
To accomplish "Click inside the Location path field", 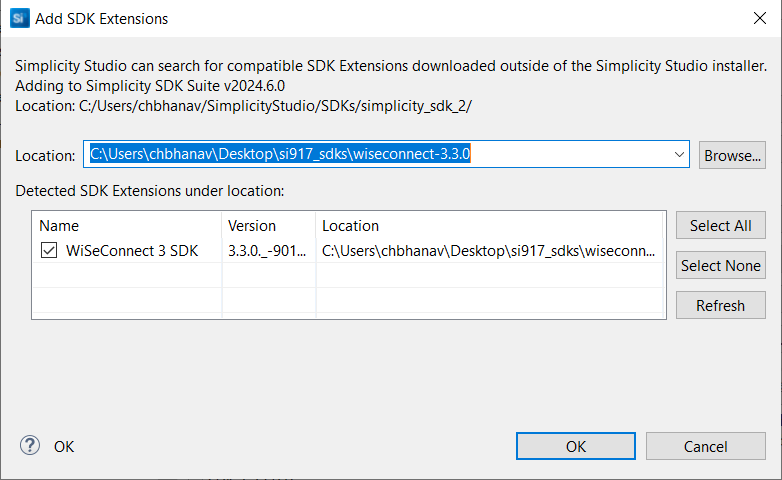I will pyautogui.click(x=380, y=155).
